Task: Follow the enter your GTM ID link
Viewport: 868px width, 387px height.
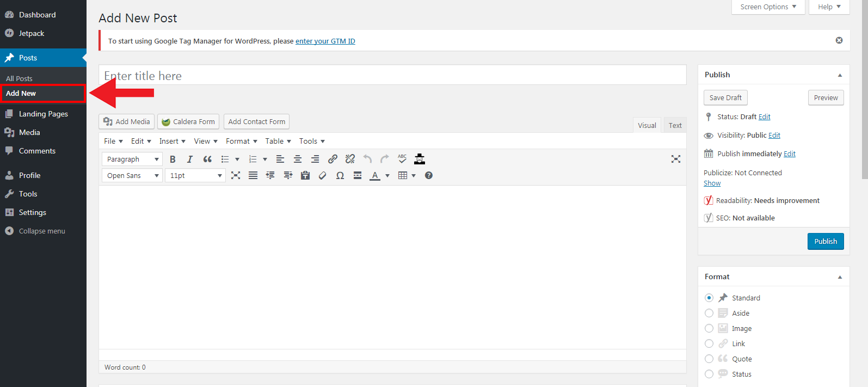Action: (325, 41)
